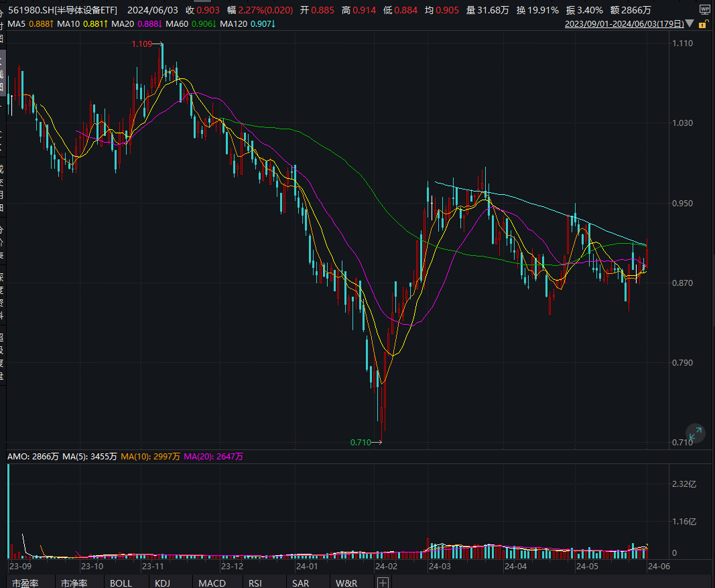The image size is (715, 588).
Task: Click the 1.109 high price marker
Action: (141, 44)
